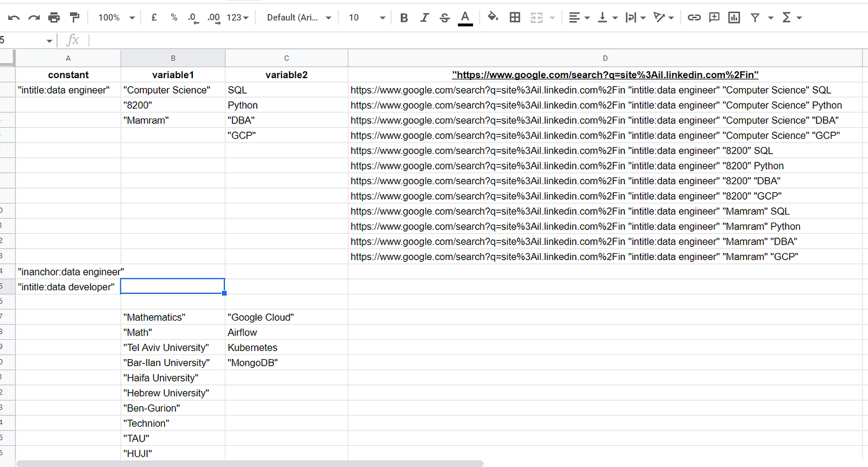Select the "constant" header cell
Viewport: 868px width, 467px height.
[68, 75]
